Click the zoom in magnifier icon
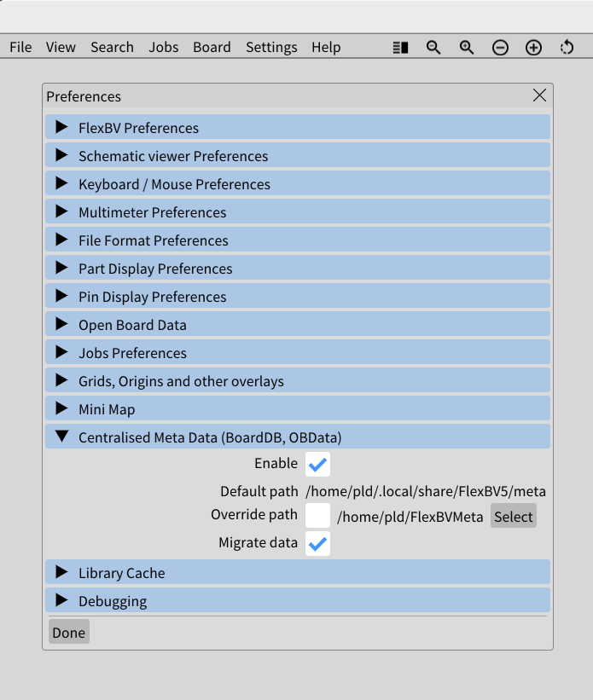The height and width of the screenshot is (700, 593). pos(467,48)
